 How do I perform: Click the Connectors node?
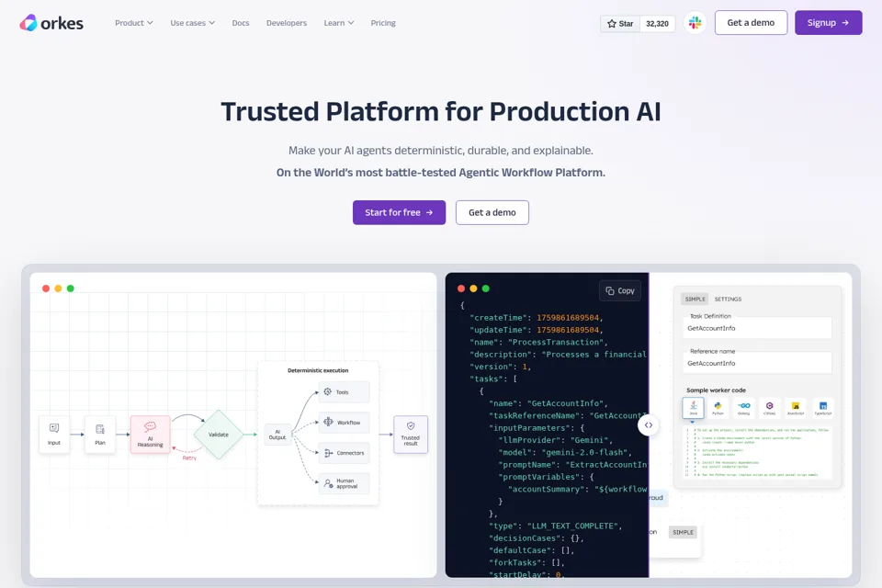pyautogui.click(x=345, y=452)
